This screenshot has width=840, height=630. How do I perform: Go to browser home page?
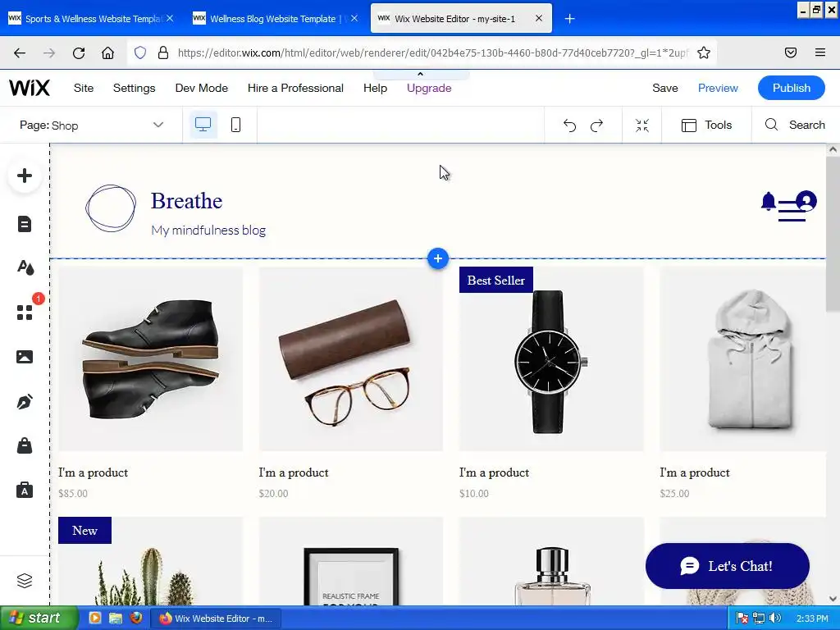[107, 53]
